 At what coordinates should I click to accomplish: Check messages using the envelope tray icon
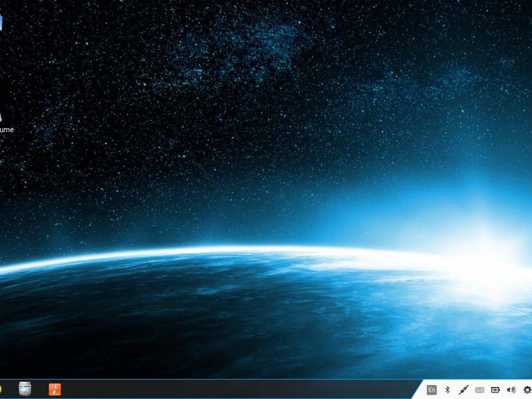479,389
